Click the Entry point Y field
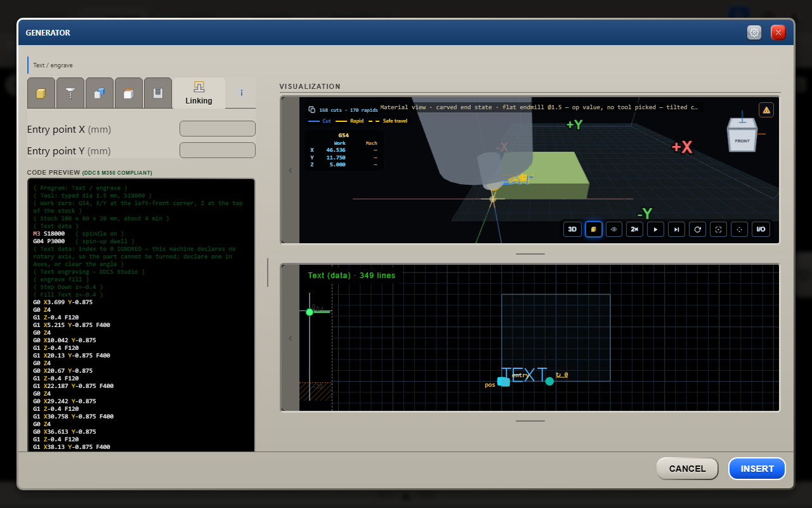 (218, 150)
